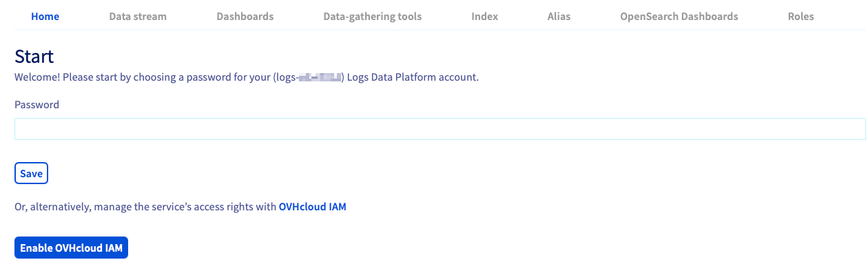
Task: Focus the Password input field
Action: 440,129
